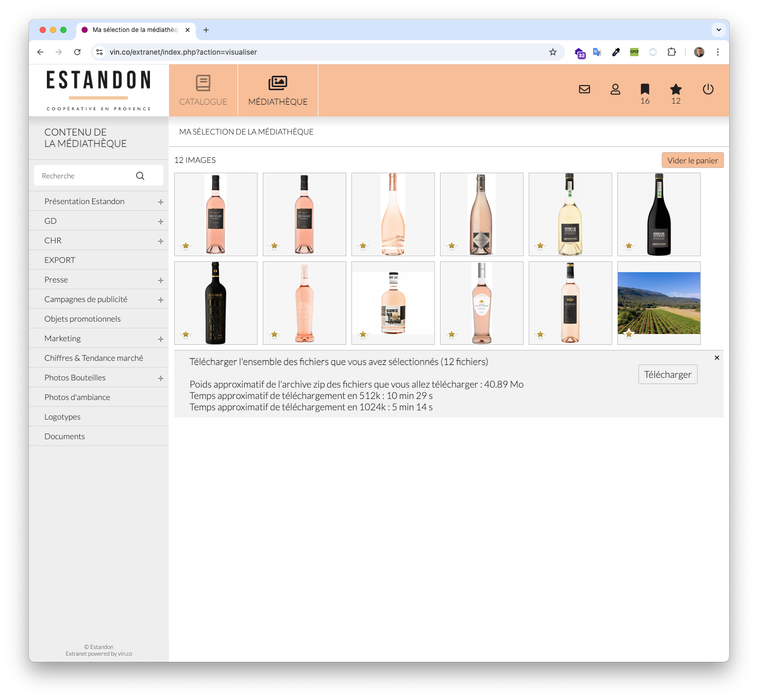Click the Estandon logo
Image resolution: width=758 pixels, height=700 pixels.
click(99, 90)
